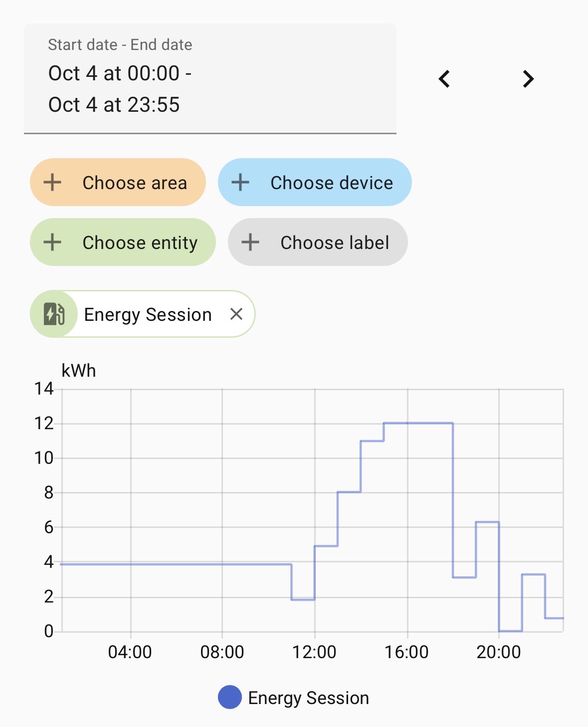Select the Energy Session chip label

click(x=148, y=314)
